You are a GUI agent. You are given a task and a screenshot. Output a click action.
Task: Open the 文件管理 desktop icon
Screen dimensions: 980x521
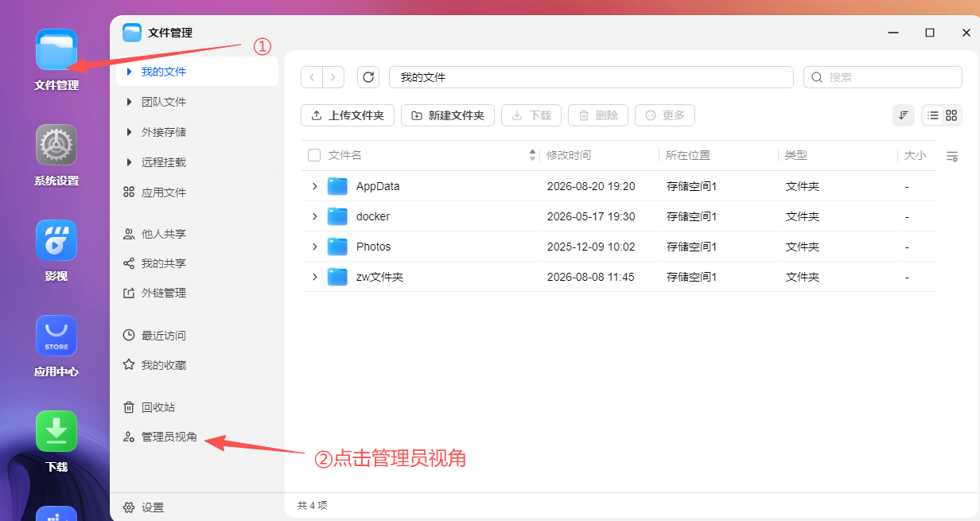click(x=56, y=49)
